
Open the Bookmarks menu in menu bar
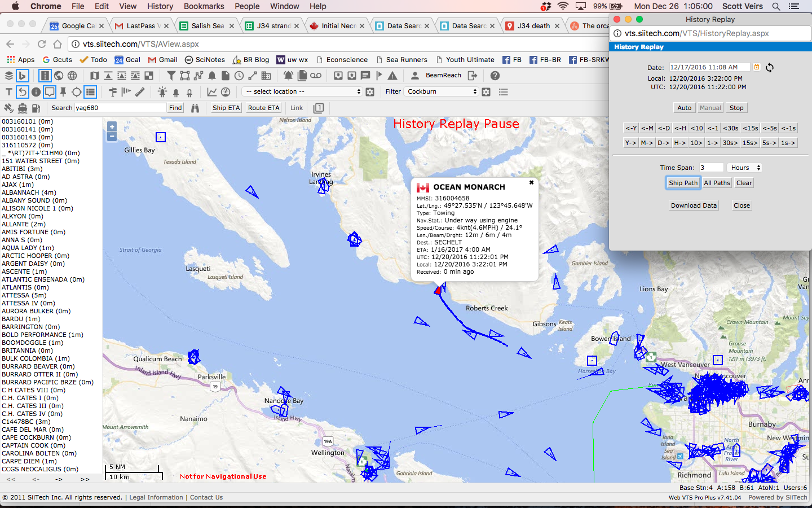(x=204, y=6)
